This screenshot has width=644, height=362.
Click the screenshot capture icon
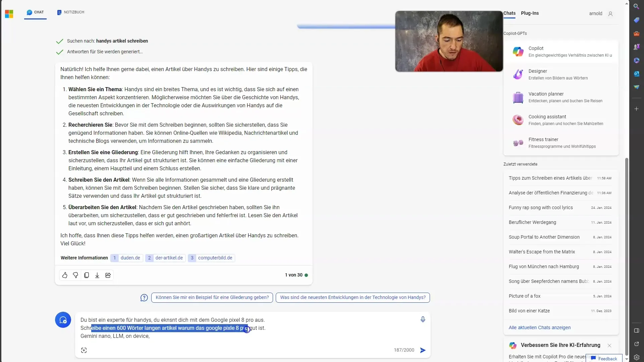pyautogui.click(x=84, y=350)
